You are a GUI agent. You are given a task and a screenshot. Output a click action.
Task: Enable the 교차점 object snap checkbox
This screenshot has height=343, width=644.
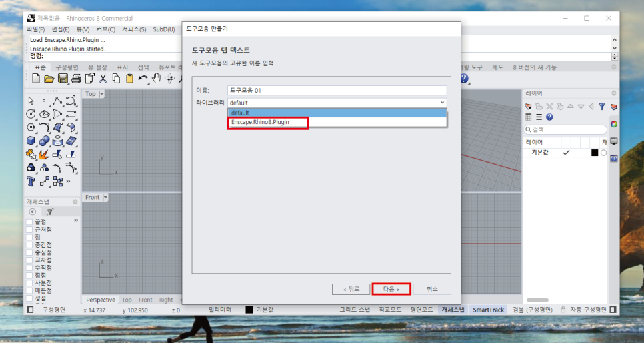click(x=29, y=260)
